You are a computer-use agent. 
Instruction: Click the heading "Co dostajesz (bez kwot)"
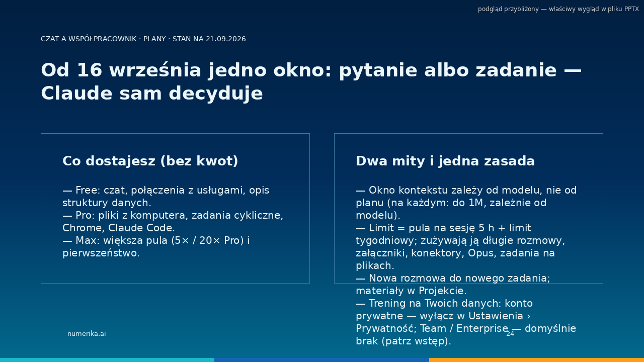[150, 161]
